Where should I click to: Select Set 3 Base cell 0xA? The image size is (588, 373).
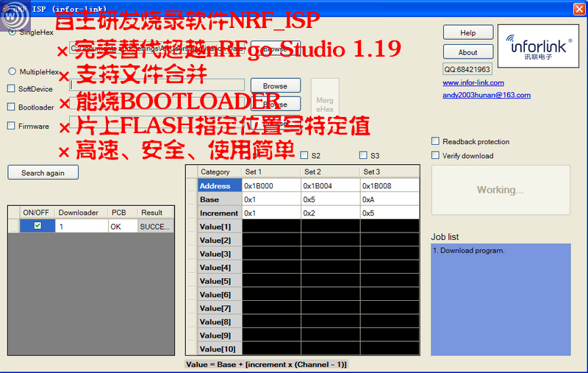tap(390, 199)
